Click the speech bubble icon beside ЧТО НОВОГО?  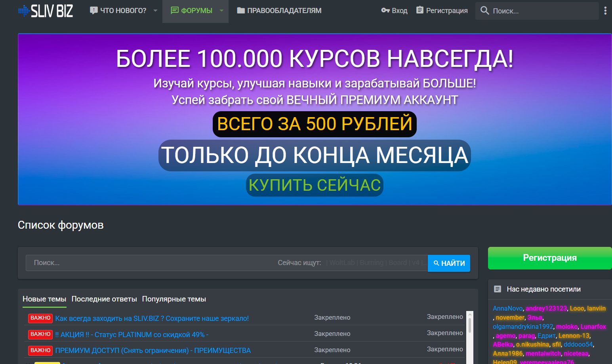point(93,11)
